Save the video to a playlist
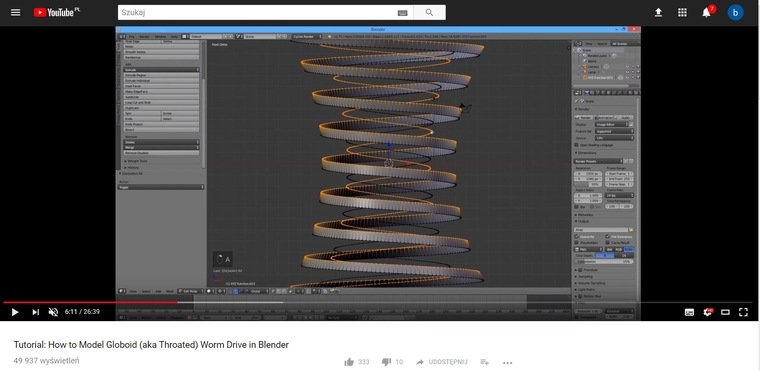Viewport: 760px width, 371px height. click(x=484, y=362)
